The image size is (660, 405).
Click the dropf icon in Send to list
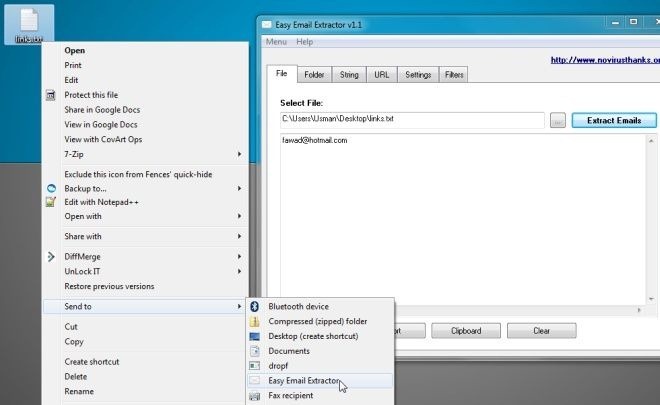pyautogui.click(x=254, y=366)
